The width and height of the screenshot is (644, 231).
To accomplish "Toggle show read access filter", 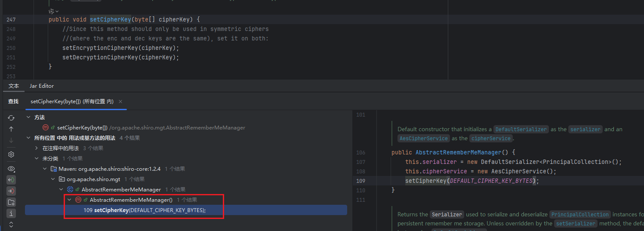I will [x=11, y=180].
